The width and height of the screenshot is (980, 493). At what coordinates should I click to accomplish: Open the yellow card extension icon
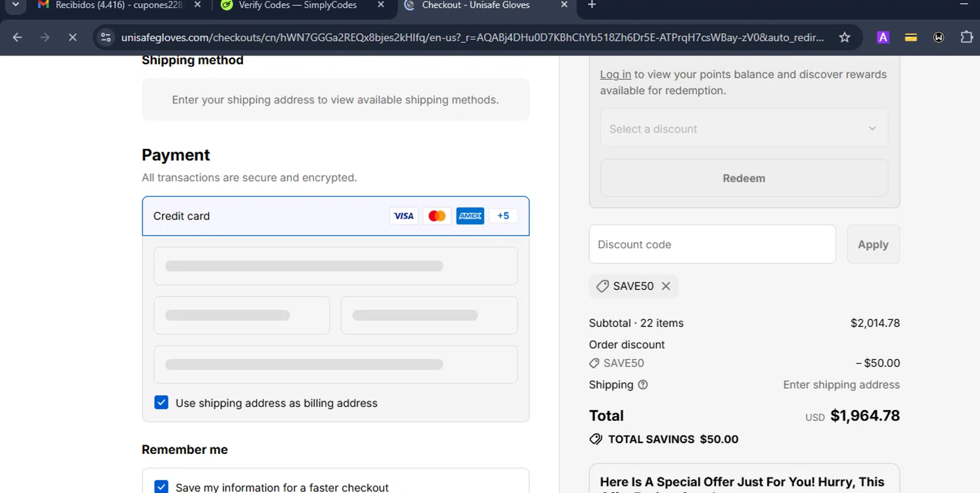coord(911,38)
